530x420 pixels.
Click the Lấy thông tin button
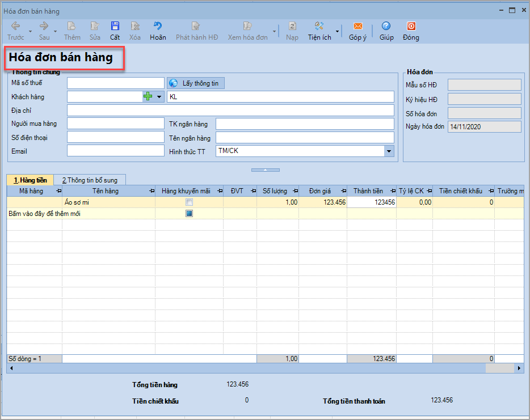pyautogui.click(x=196, y=83)
